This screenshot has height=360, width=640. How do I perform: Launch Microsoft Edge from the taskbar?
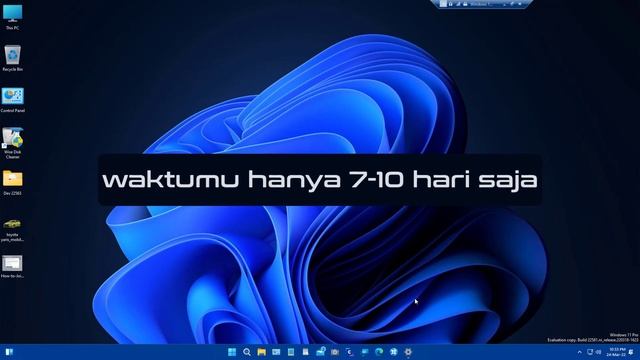click(x=379, y=352)
